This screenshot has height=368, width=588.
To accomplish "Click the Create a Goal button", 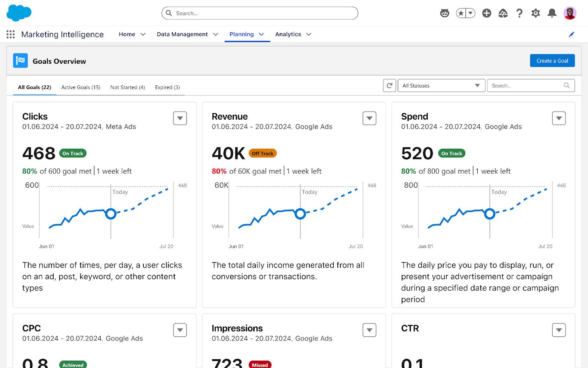I will click(x=552, y=61).
